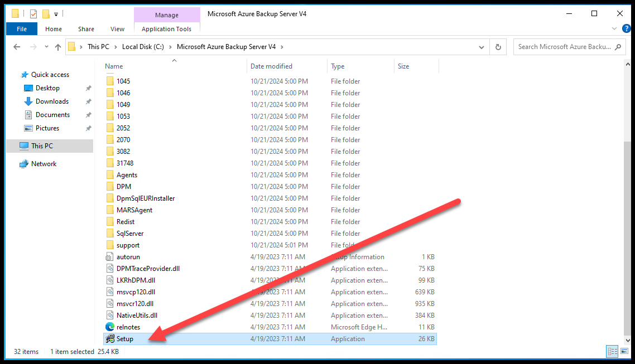Open the 31748 folder
635x364 pixels.
125,163
